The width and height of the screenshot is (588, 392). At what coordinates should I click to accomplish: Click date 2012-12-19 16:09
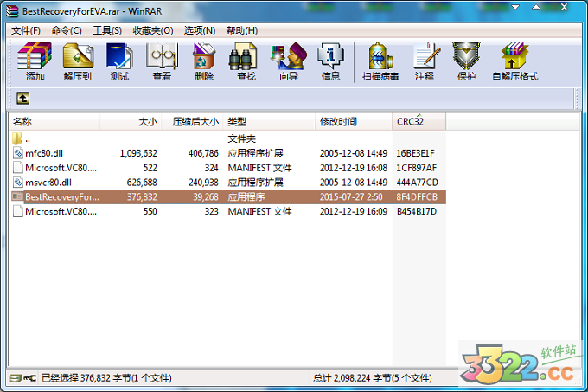[x=354, y=211]
